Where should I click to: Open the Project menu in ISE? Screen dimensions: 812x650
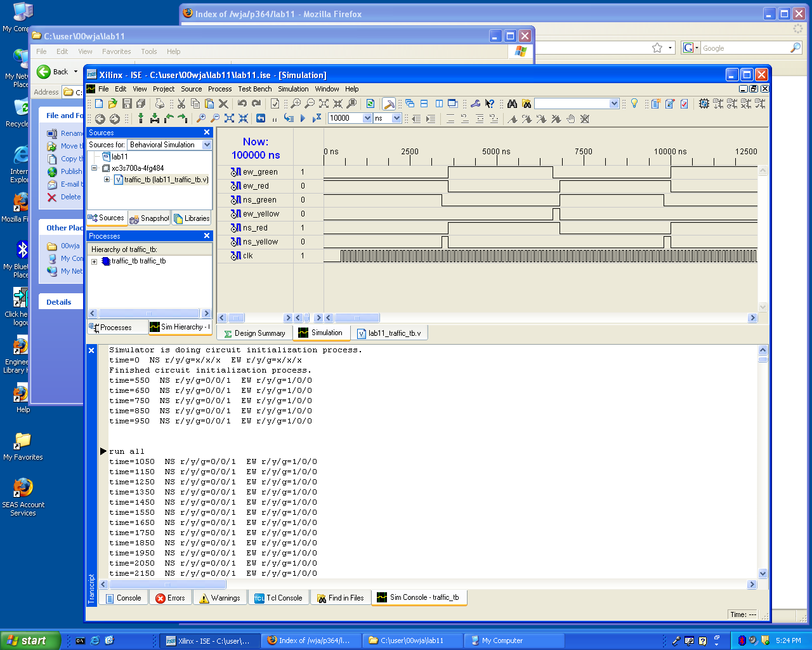163,89
